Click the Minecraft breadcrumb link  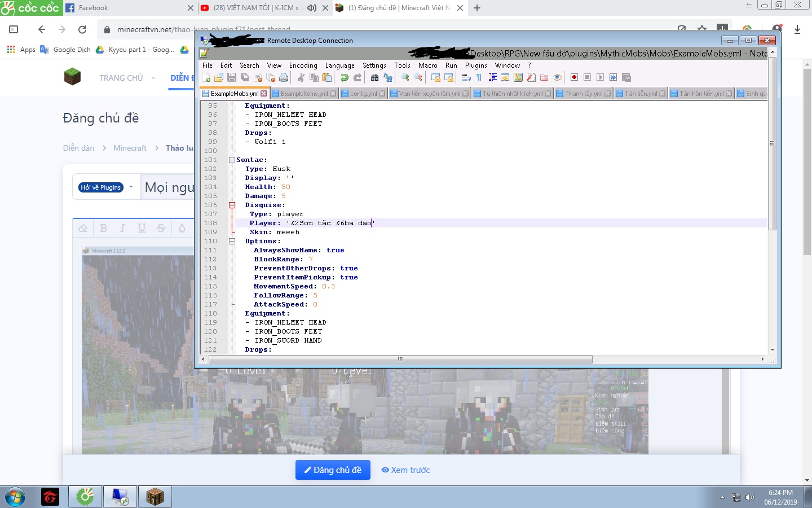pos(130,148)
